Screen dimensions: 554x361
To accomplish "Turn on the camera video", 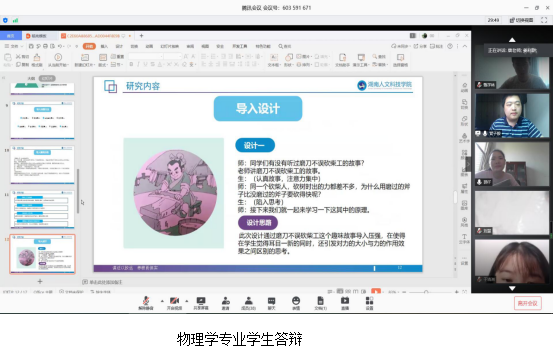I will (x=174, y=303).
